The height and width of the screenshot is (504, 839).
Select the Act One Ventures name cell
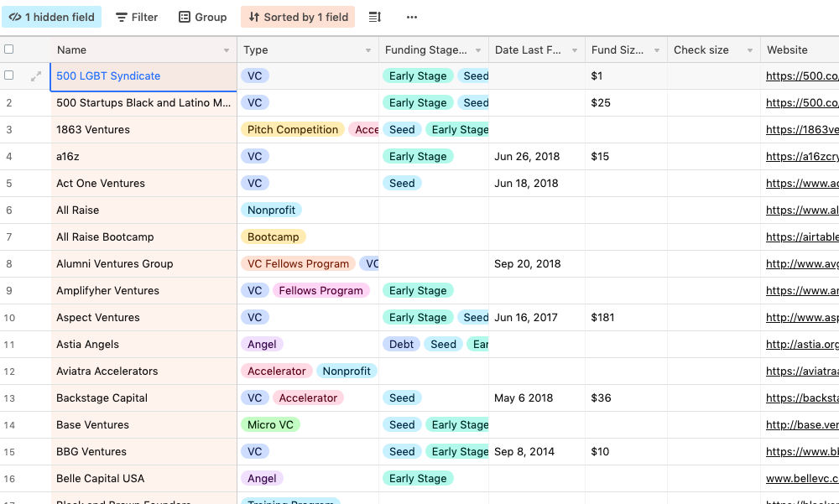tap(143, 183)
